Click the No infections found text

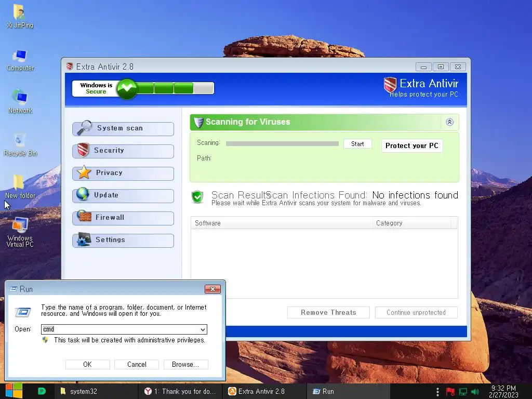(x=415, y=195)
